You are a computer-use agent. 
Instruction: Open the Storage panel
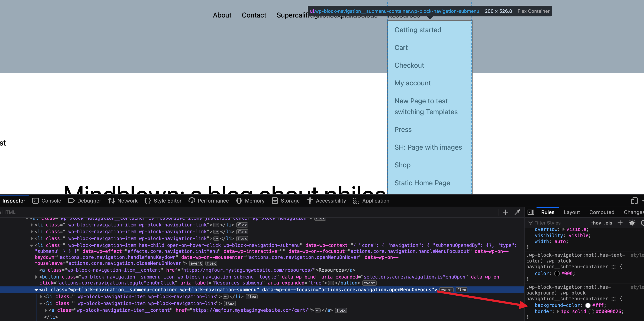pos(286,200)
